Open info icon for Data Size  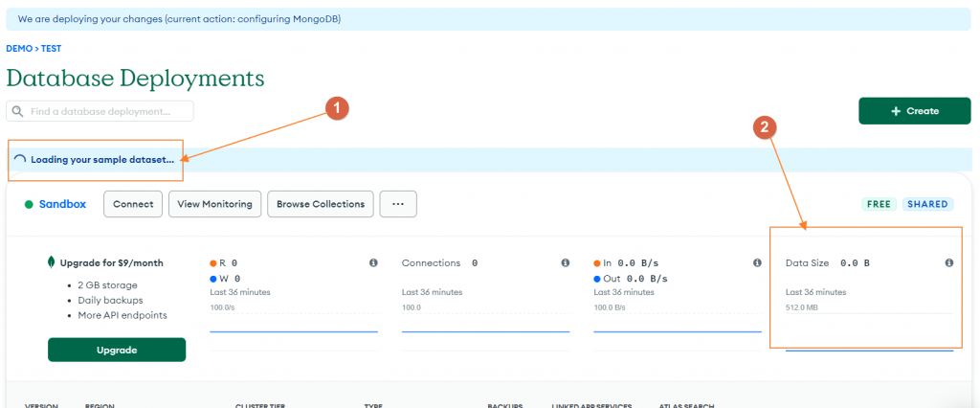[x=948, y=262]
